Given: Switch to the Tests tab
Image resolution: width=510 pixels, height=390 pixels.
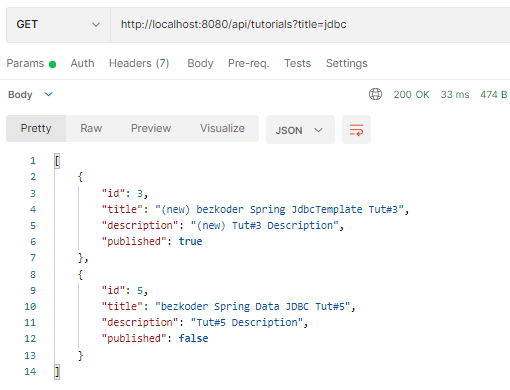Looking at the screenshot, I should (x=297, y=63).
